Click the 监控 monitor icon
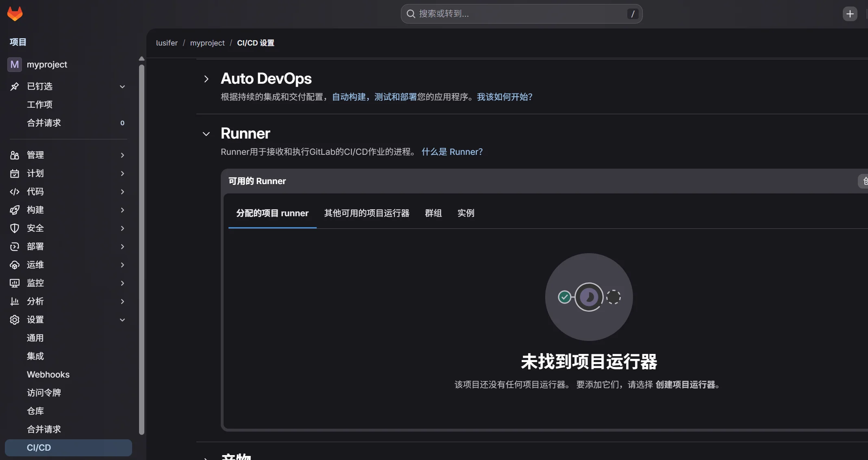This screenshot has height=460, width=868. (x=15, y=283)
